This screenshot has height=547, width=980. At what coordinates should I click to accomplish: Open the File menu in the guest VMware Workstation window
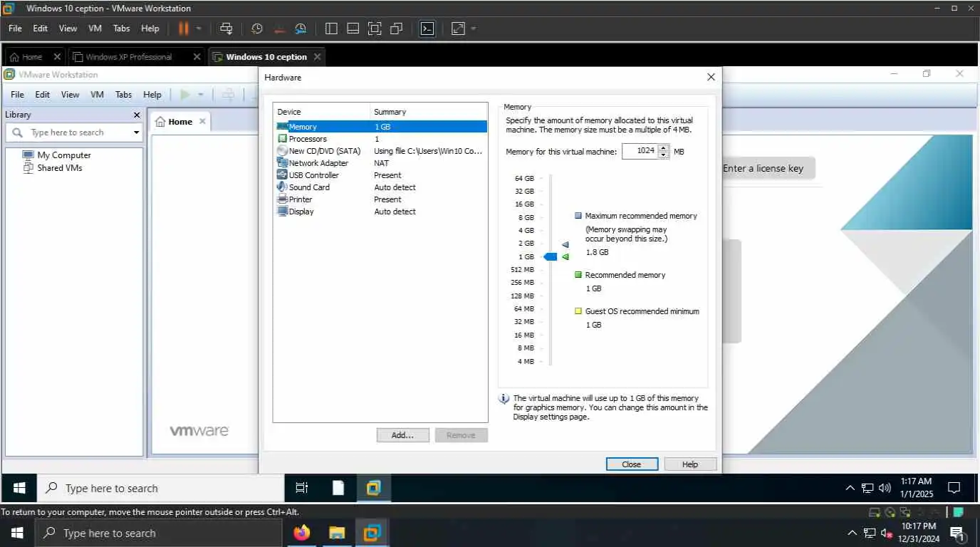pyautogui.click(x=17, y=94)
